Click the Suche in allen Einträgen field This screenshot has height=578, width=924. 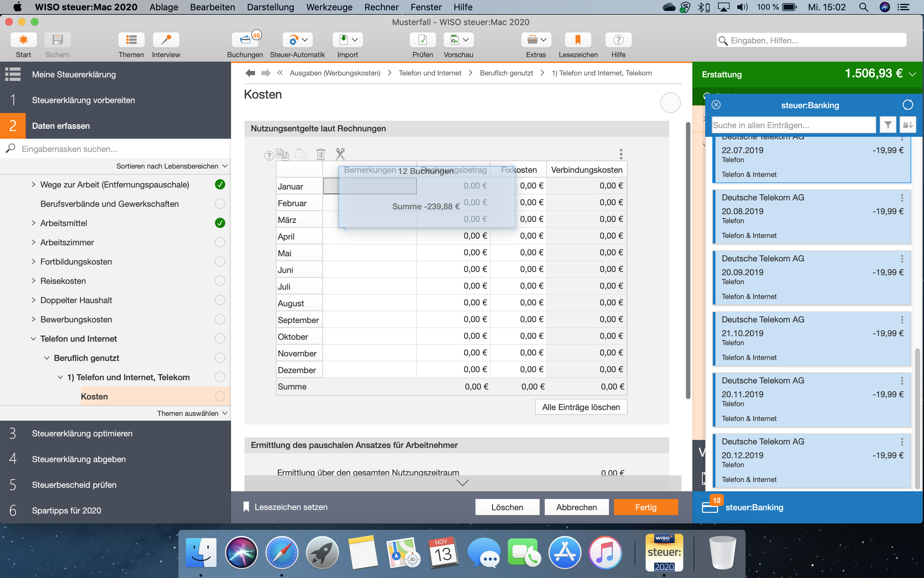793,125
